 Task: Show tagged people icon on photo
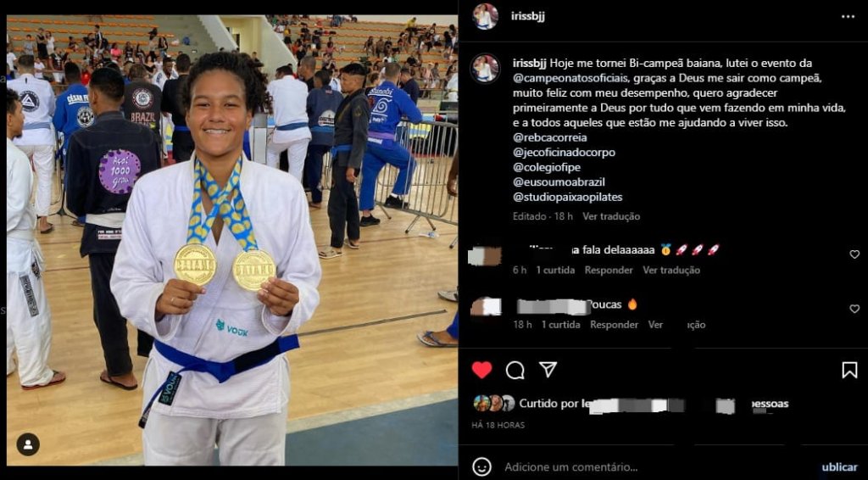(28, 444)
